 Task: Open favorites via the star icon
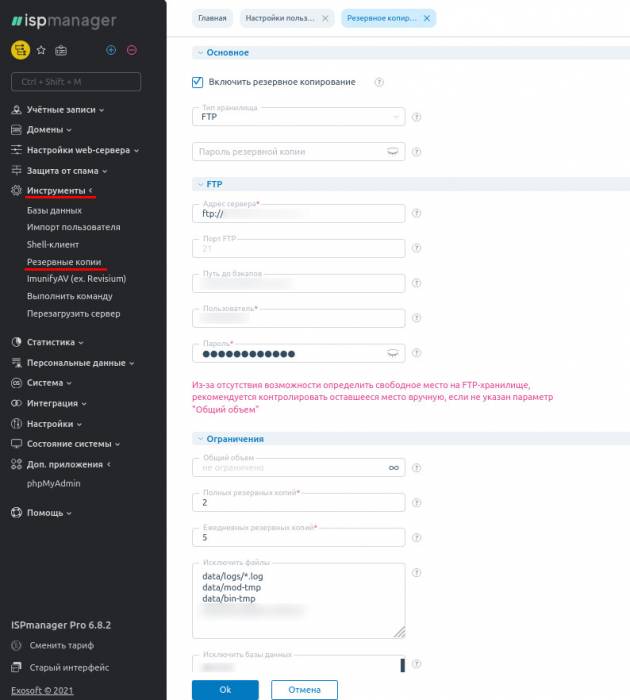pos(41,50)
